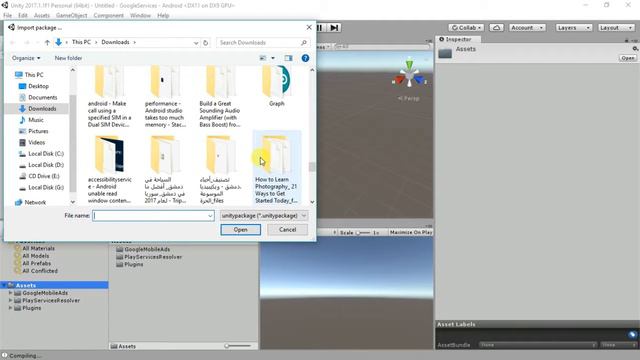640x360 pixels.
Task: Select Music in navigation pane
Action: (x=36, y=120)
